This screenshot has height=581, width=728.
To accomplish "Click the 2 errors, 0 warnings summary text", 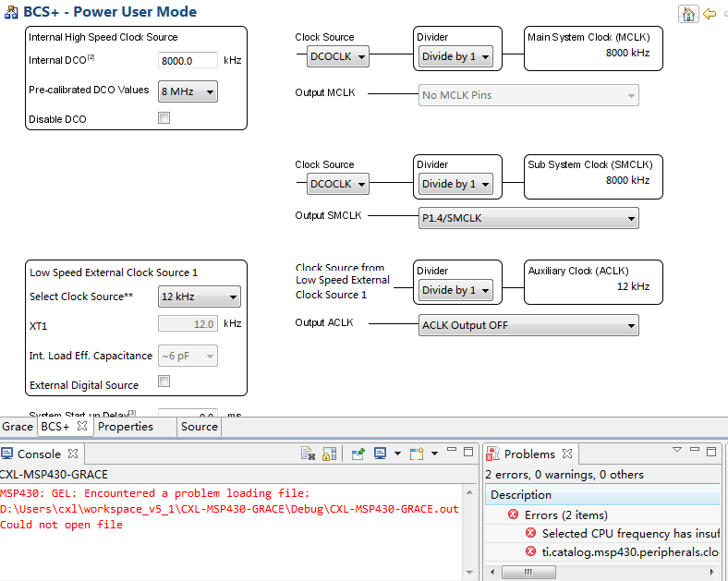I will 564,474.
